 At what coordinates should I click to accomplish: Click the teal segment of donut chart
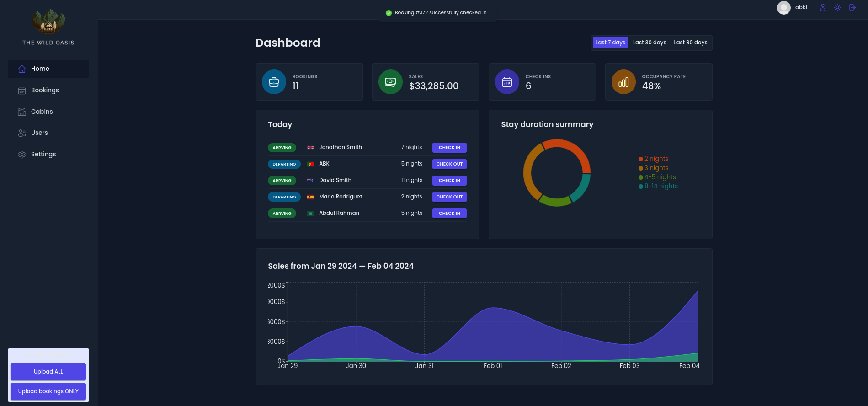[582, 189]
